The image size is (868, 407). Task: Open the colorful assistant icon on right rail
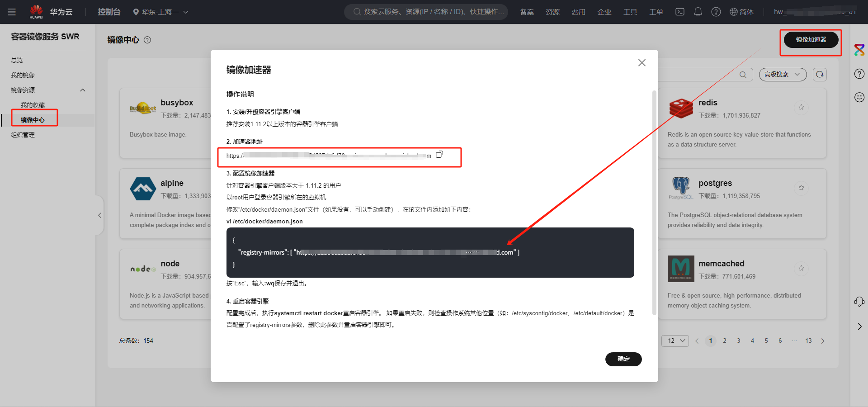(x=859, y=50)
